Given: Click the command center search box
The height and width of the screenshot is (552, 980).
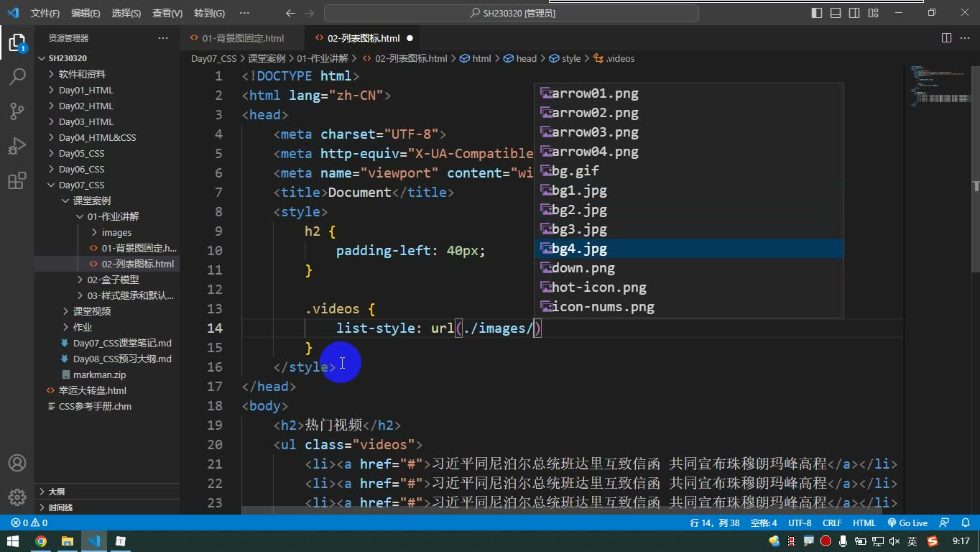Looking at the screenshot, I should 512,13.
